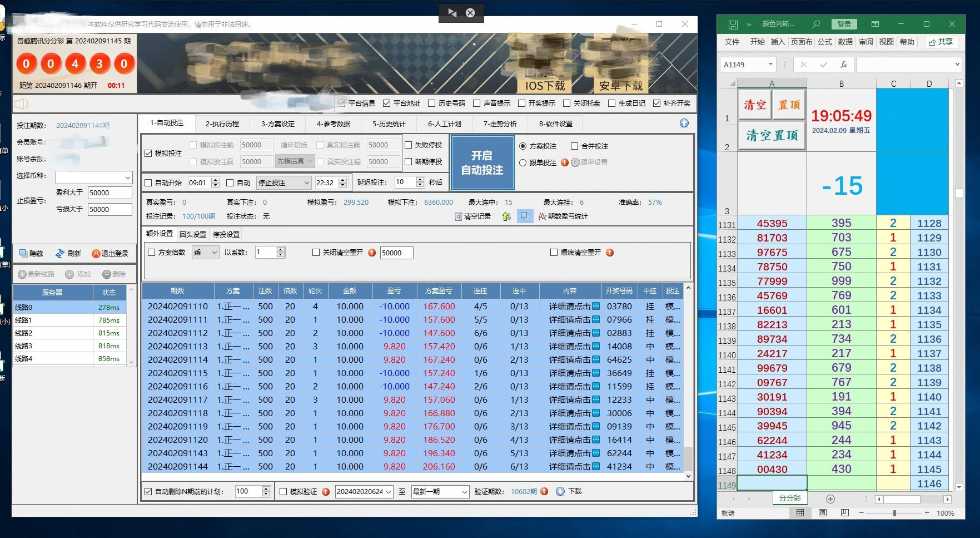Switch to the 3-方案设定 tab

tap(278, 124)
